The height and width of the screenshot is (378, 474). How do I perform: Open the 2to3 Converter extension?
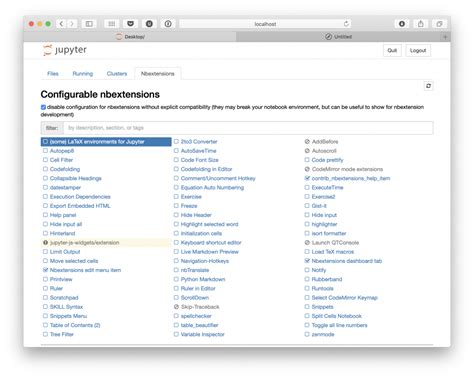pyautogui.click(x=199, y=142)
